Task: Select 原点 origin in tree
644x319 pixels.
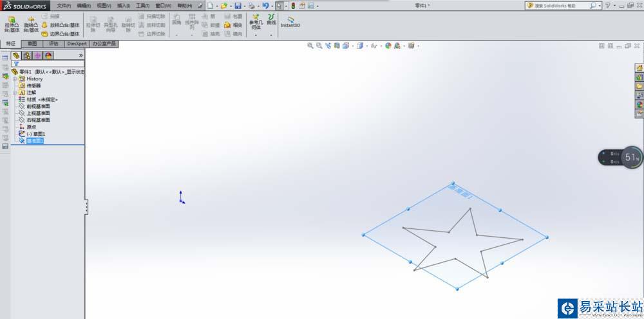Action: 31,127
